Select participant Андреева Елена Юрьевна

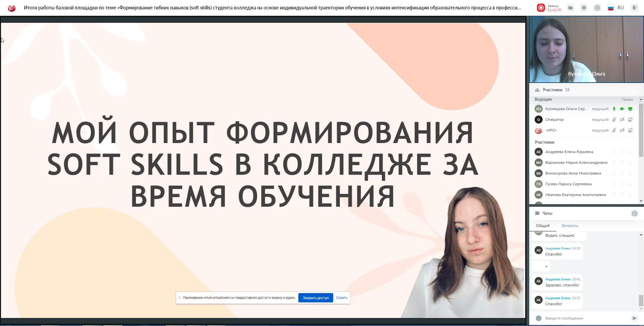(569, 152)
